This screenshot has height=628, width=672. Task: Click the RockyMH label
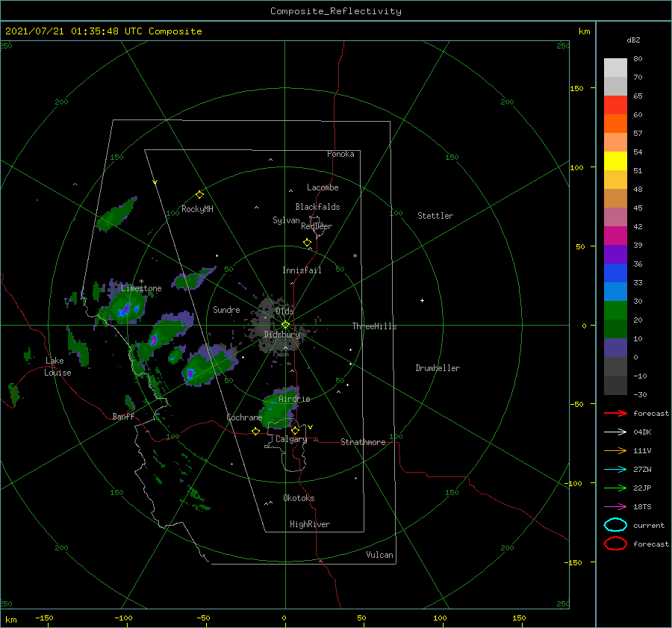[197, 209]
